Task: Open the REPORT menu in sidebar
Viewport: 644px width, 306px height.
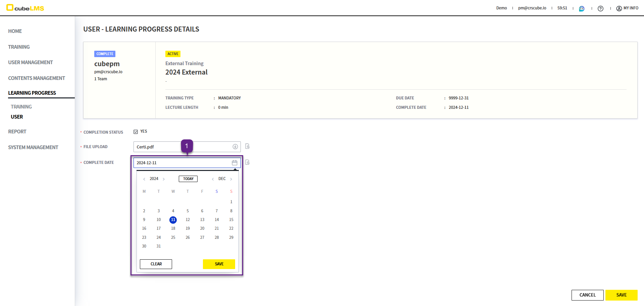Action: click(17, 132)
